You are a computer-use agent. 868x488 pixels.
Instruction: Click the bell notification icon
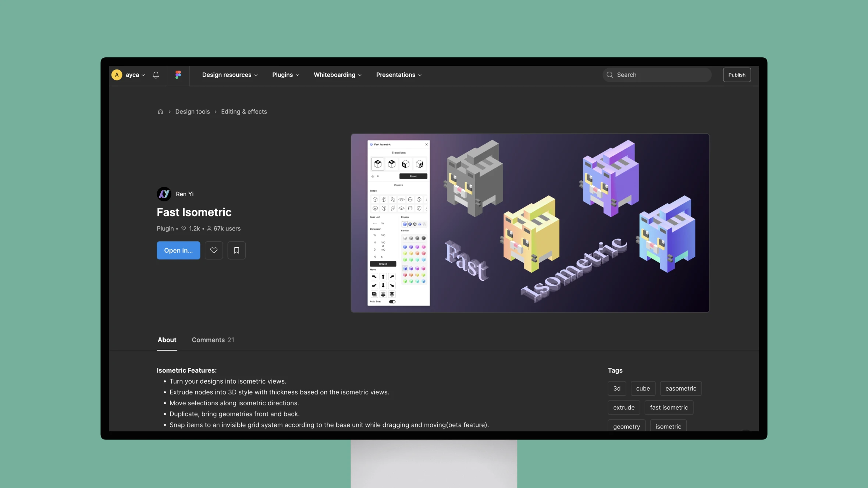(x=156, y=75)
